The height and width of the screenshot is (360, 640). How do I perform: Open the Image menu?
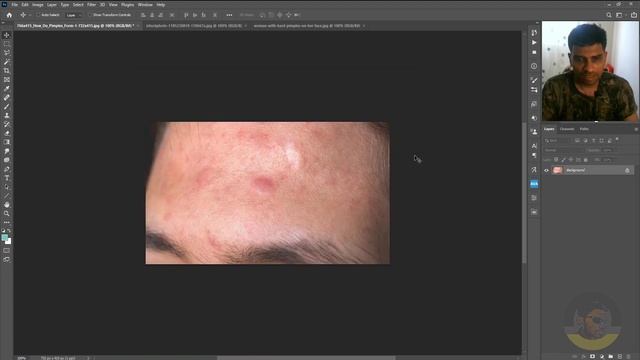point(38,5)
